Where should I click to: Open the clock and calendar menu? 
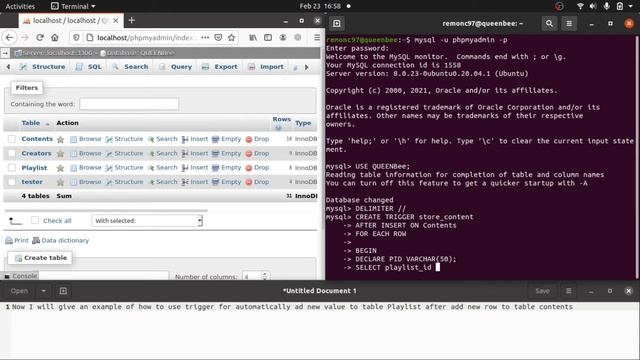click(x=320, y=6)
